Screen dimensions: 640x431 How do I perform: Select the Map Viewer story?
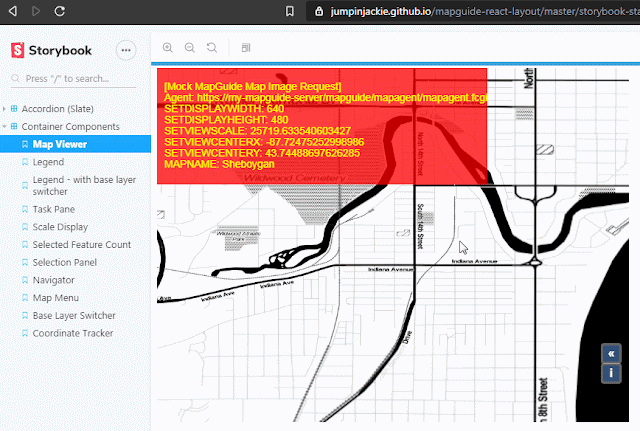[x=76, y=144]
